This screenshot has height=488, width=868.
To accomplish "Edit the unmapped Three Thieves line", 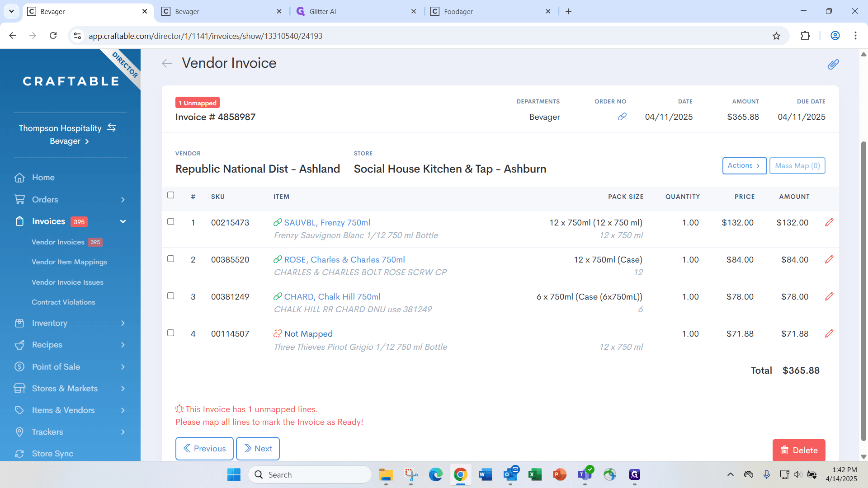I will coord(829,333).
